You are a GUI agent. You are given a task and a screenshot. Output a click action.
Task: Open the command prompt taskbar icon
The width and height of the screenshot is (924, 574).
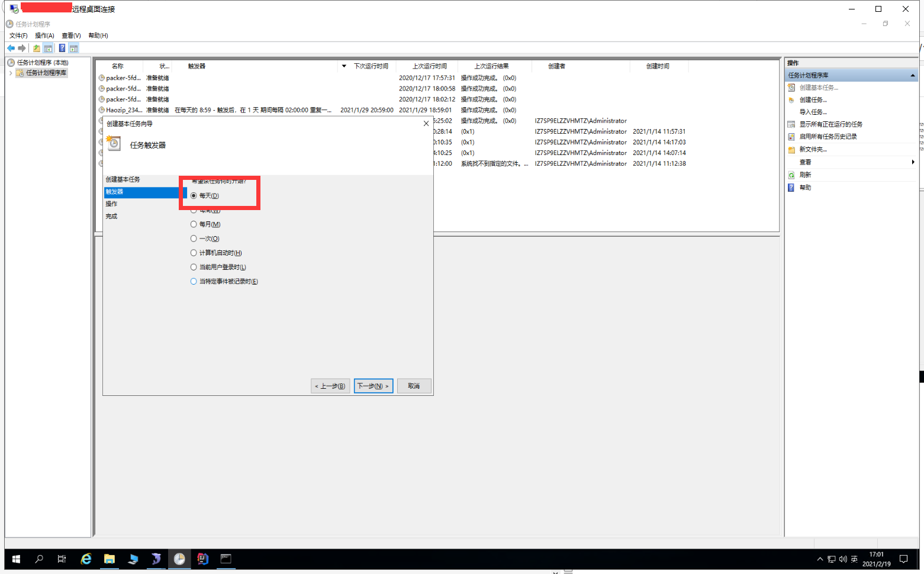(226, 559)
